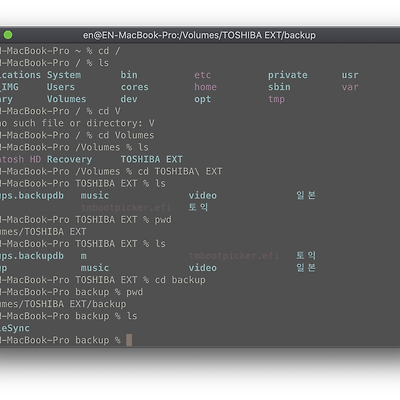
Task: Select the home entry in the listing
Action: coord(205,87)
